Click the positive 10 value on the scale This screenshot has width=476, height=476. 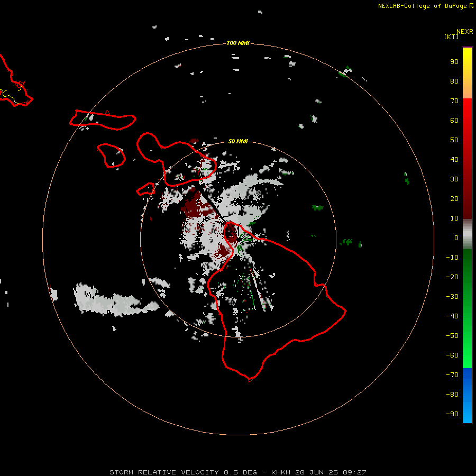point(454,218)
